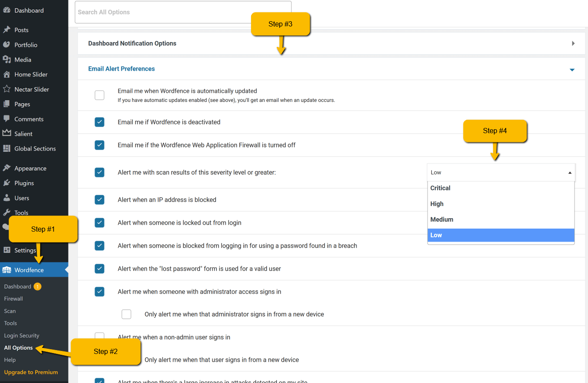
Task: Go to Wordfence Scan submenu
Action: click(10, 311)
